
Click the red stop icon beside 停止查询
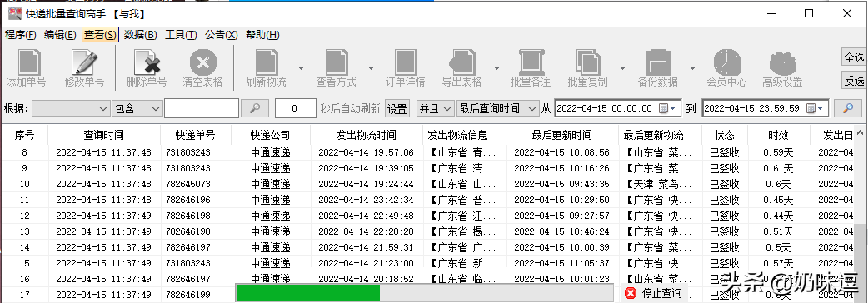click(630, 293)
